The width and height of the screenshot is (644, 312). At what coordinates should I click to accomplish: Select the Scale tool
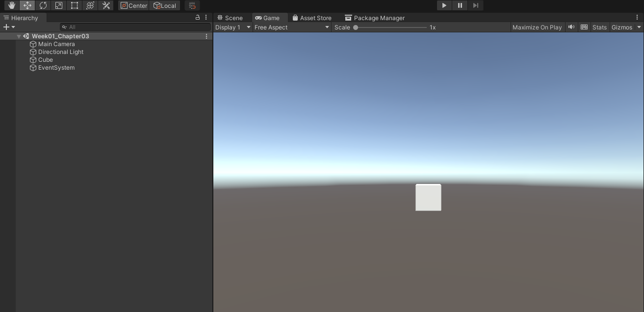click(59, 5)
